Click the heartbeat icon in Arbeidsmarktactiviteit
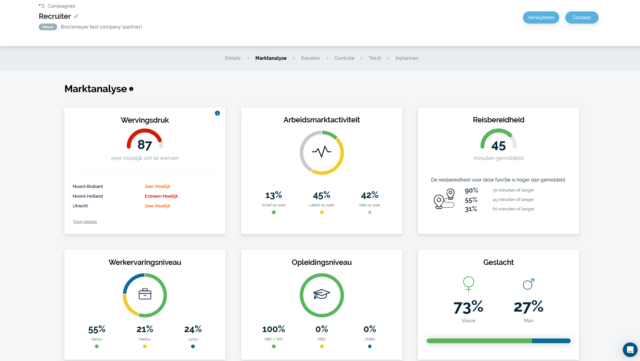Screen dimensions: 640x361 click(x=322, y=152)
